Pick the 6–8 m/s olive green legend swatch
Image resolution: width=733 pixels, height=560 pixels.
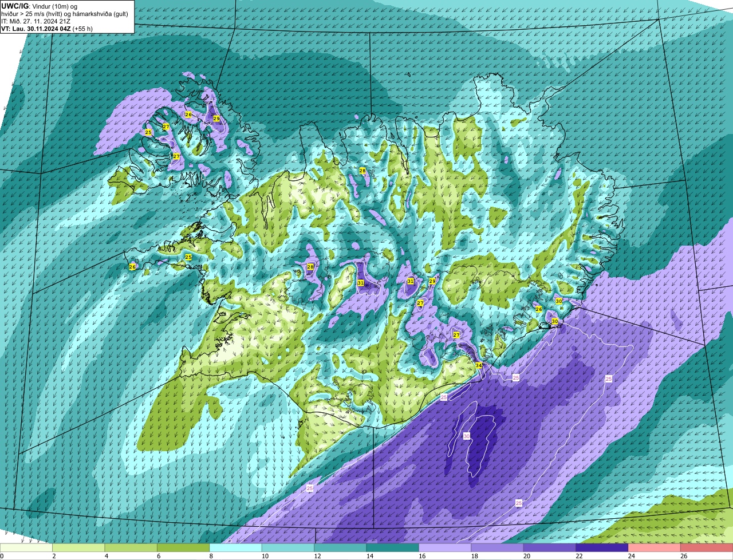coord(183,548)
